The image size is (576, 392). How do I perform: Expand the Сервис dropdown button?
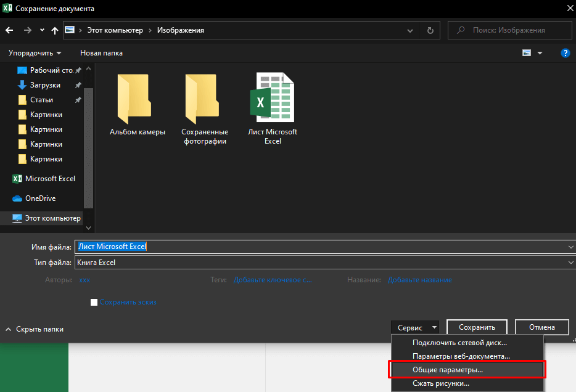[416, 328]
